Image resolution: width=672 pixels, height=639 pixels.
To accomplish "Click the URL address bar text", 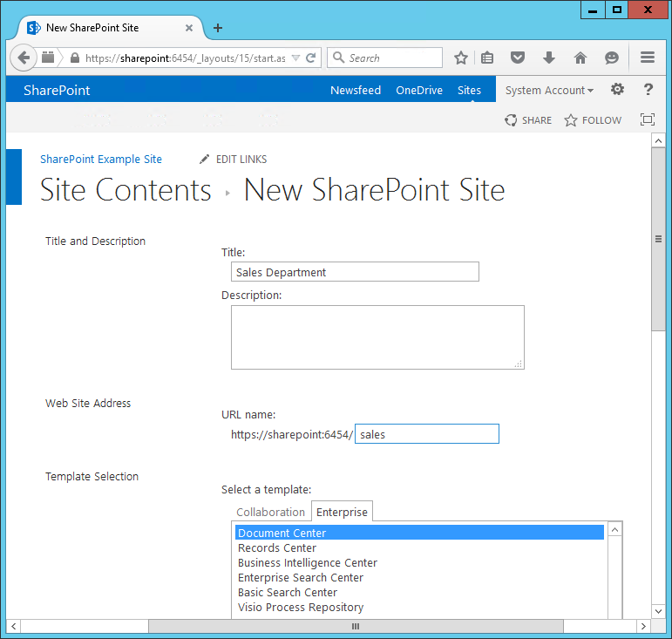I will point(185,58).
